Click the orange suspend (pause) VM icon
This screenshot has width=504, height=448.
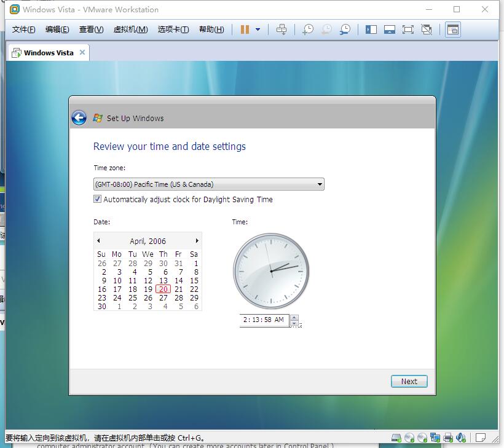245,29
